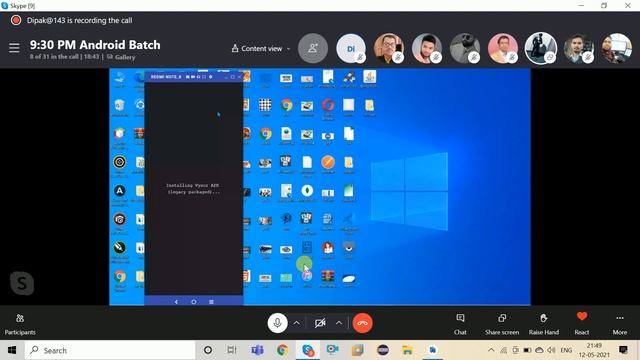Expand video options chevron
This screenshot has width=640, height=360.
[x=339, y=323]
